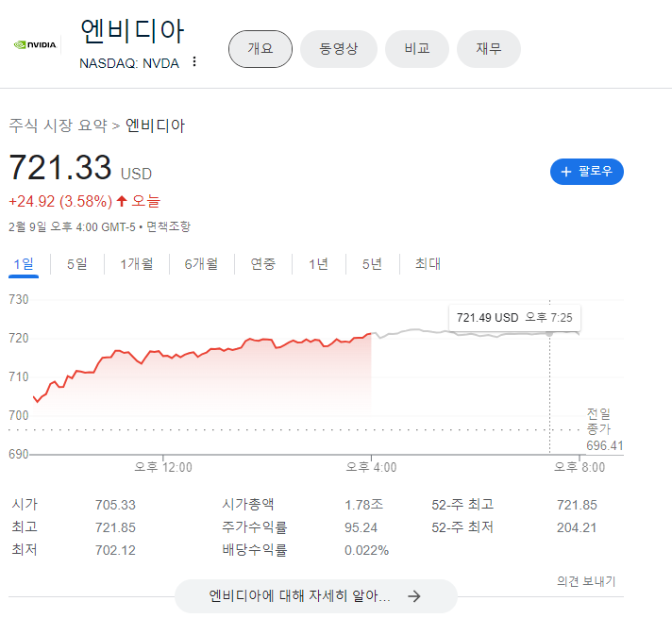This screenshot has width=672, height=618.
Task: Click the 오후 12:00 axis label
Action: [163, 467]
